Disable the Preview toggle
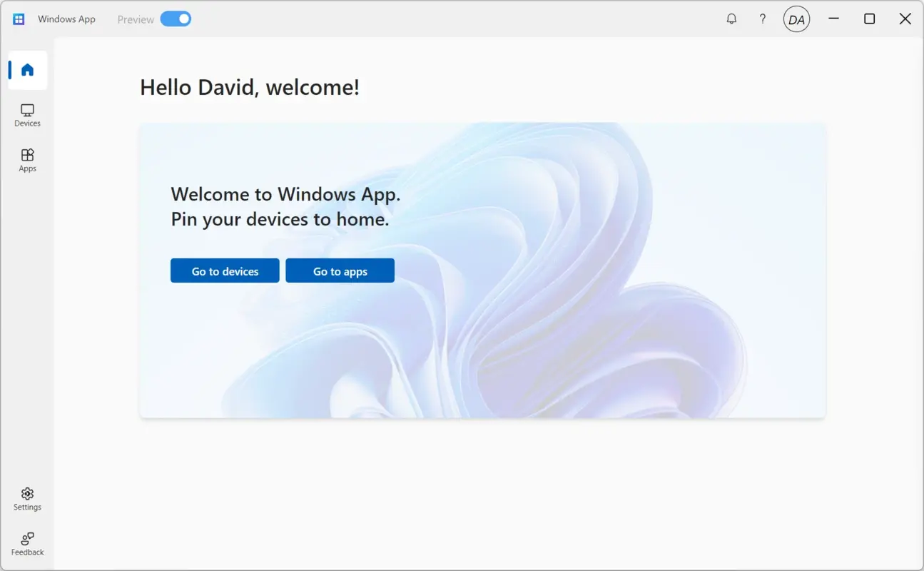 point(176,19)
